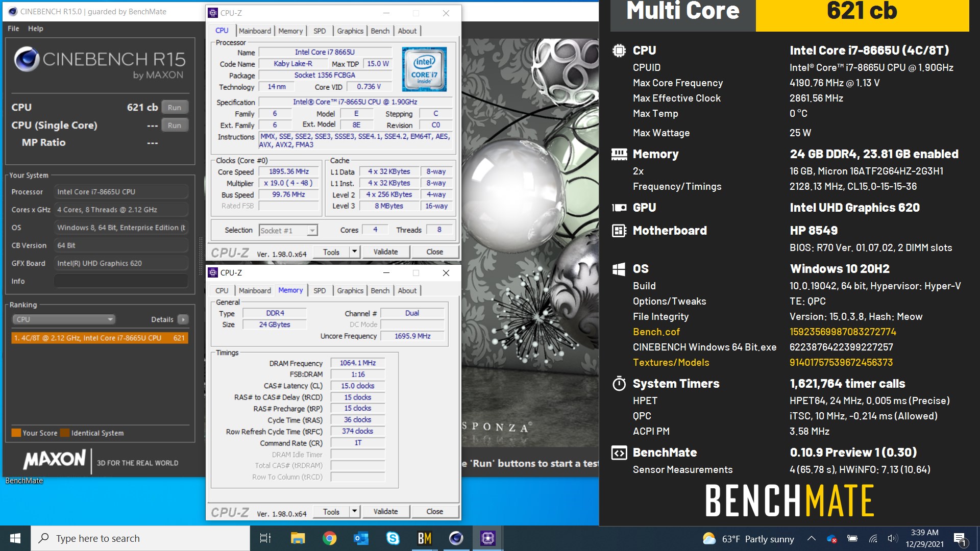Viewport: 980px width, 551px height.
Task: Switch to BenchMate via taskbar icon
Action: pos(425,538)
